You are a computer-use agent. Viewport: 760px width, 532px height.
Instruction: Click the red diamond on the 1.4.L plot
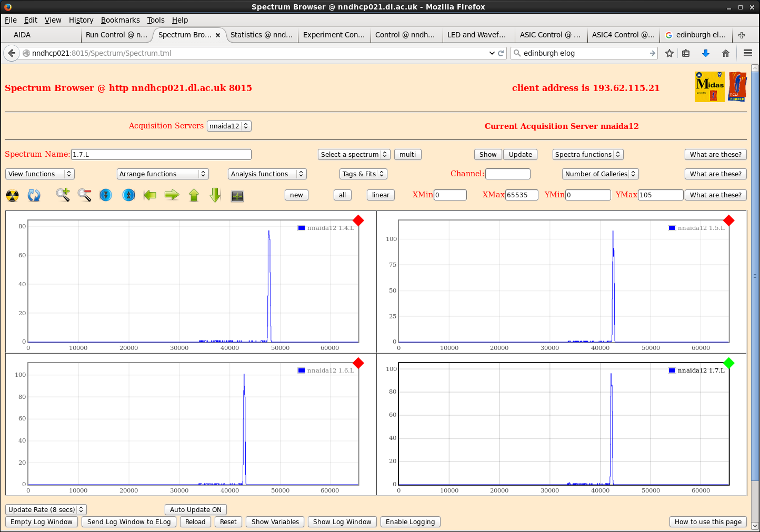pos(358,220)
